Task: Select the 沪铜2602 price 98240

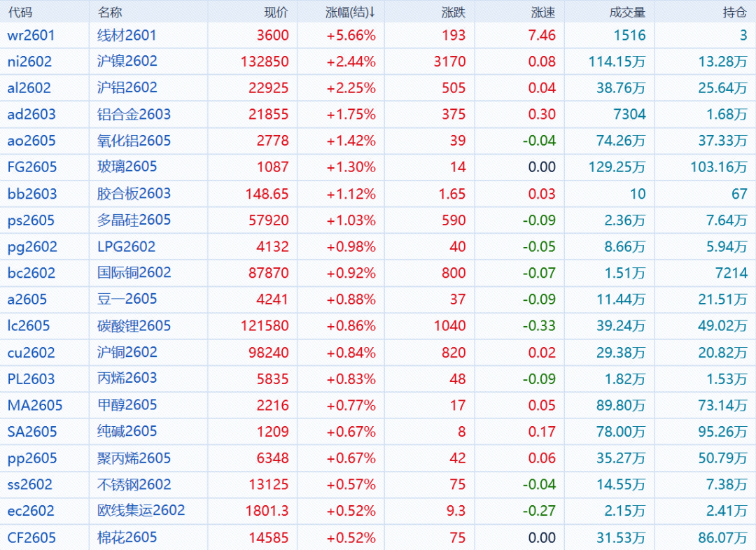Action: tap(269, 353)
